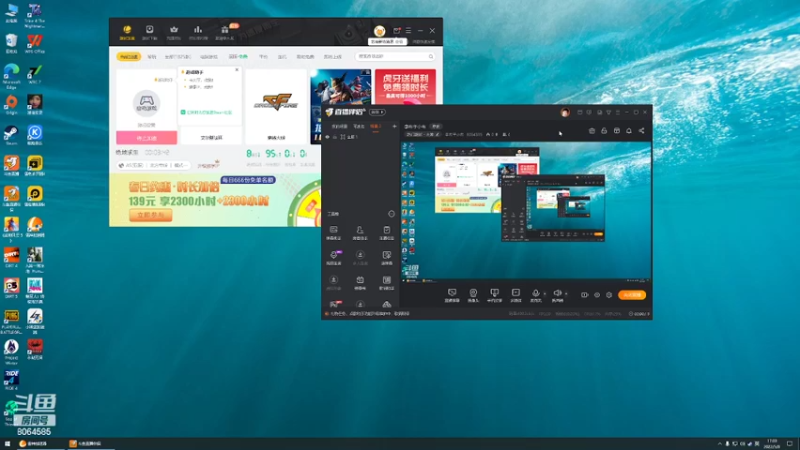Click the pink stop acceleration button
The image size is (800, 450).
[147, 138]
